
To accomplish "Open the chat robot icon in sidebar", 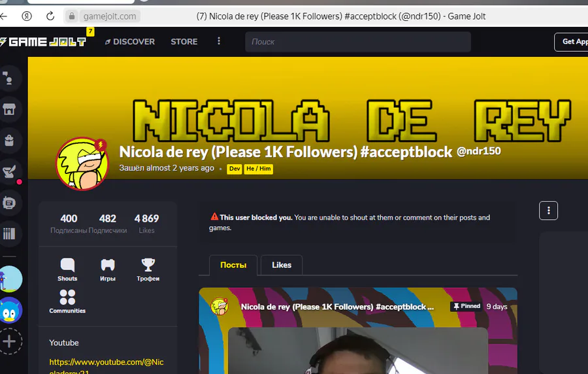I will [9, 203].
